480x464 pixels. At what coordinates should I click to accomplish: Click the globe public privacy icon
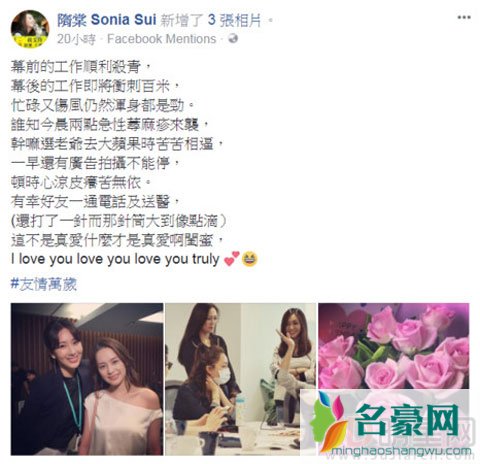point(233,39)
